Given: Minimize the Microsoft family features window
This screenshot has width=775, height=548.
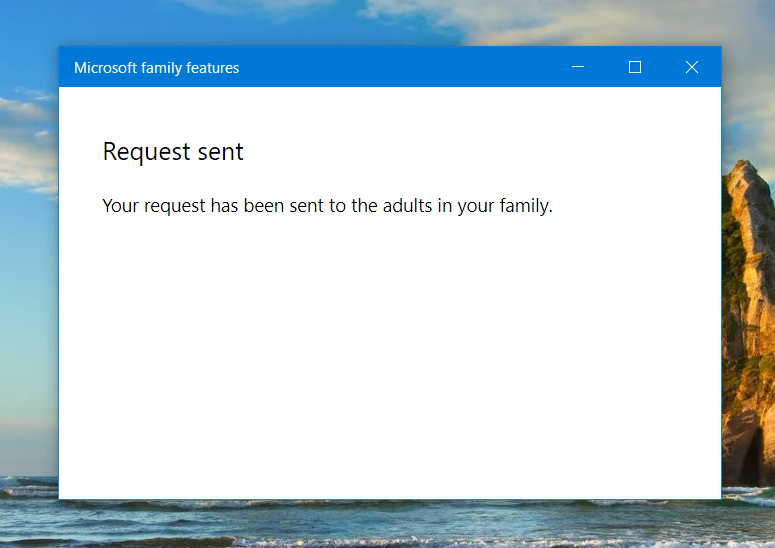Looking at the screenshot, I should tap(578, 67).
